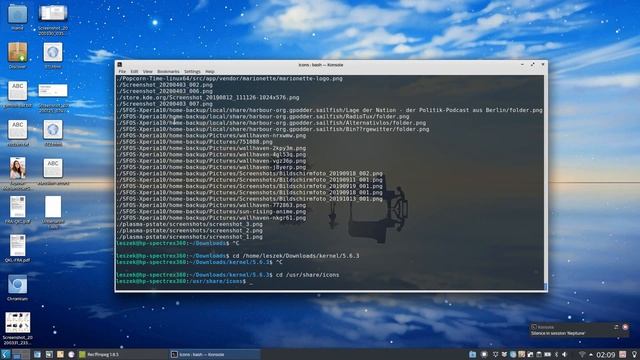Open the Wi-Fi network tray icon

[x=582, y=354]
